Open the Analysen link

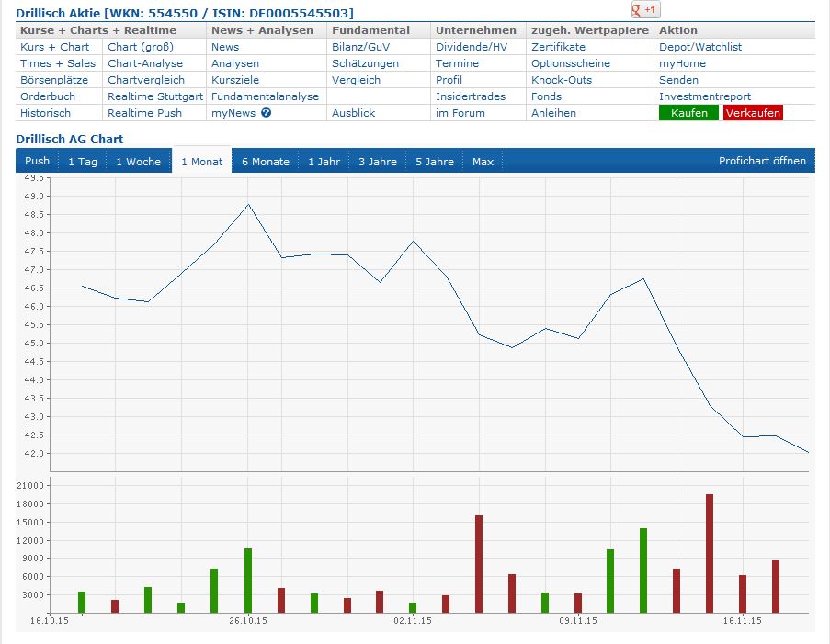point(235,63)
